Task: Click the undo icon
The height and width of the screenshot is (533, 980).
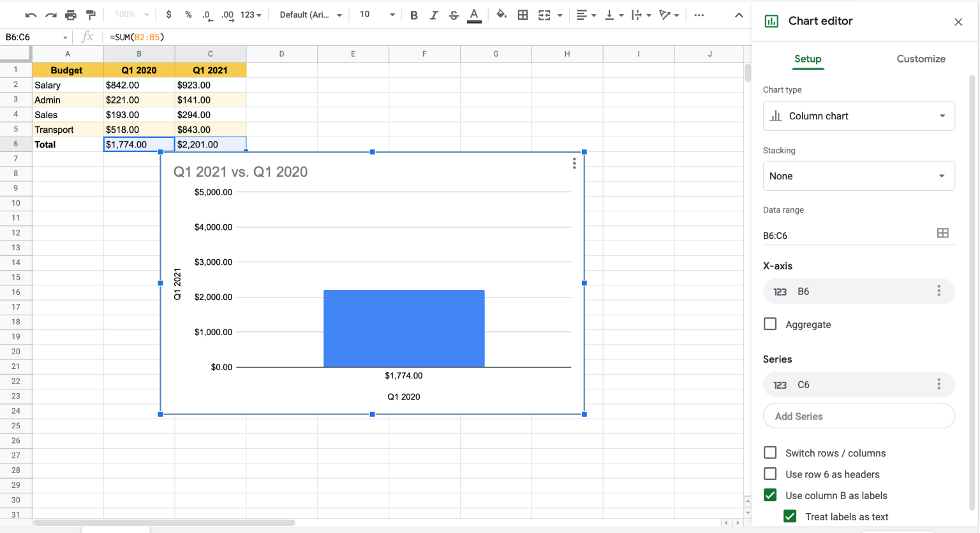Action: [32, 15]
